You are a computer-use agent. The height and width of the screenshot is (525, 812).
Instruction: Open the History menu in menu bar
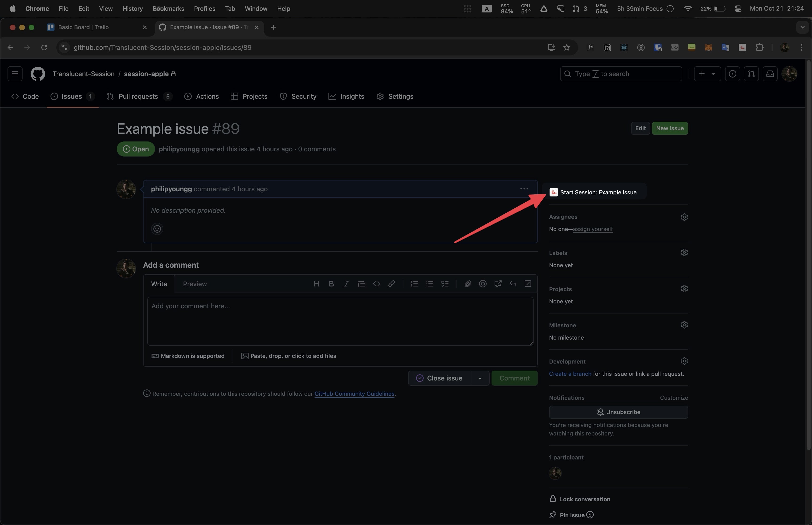pyautogui.click(x=132, y=8)
